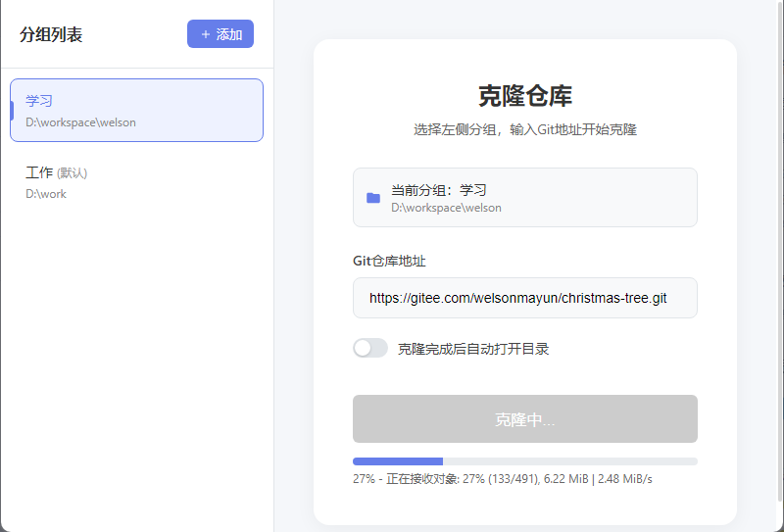Click the 添加 button text
Viewport: 784px width, 532px height.
(x=229, y=34)
